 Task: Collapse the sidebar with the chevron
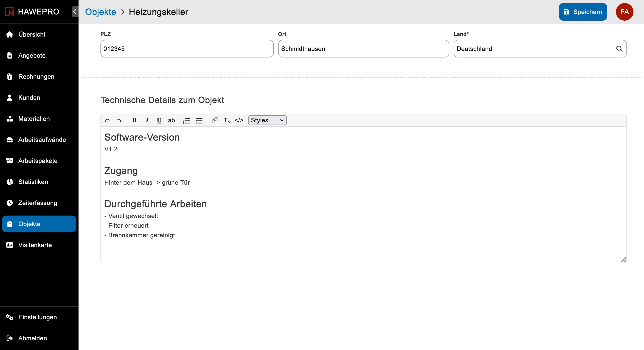point(75,11)
